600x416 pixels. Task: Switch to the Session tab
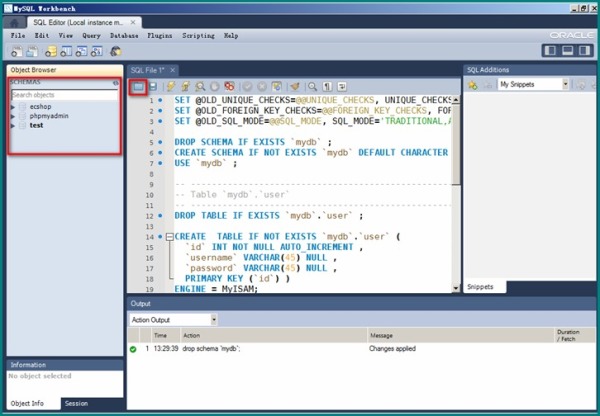click(x=77, y=403)
